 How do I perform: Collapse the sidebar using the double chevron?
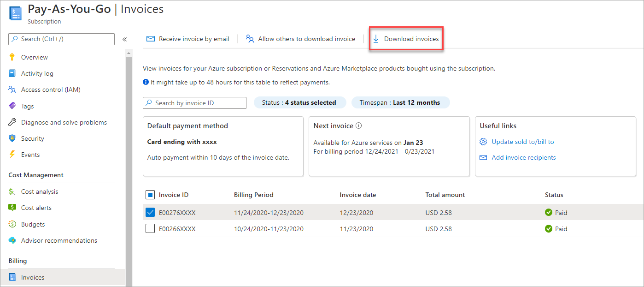(124, 39)
